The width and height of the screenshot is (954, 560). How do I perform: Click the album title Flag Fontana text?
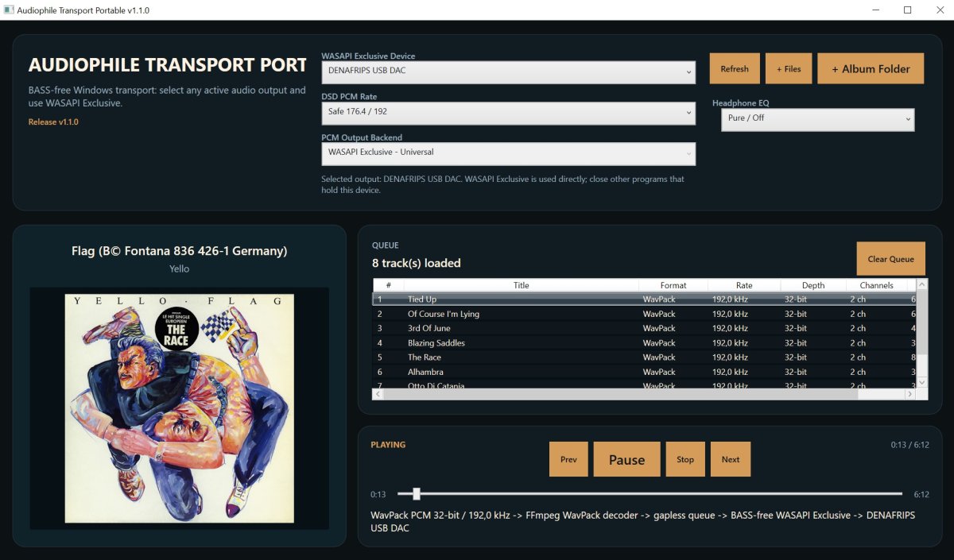pyautogui.click(x=180, y=251)
